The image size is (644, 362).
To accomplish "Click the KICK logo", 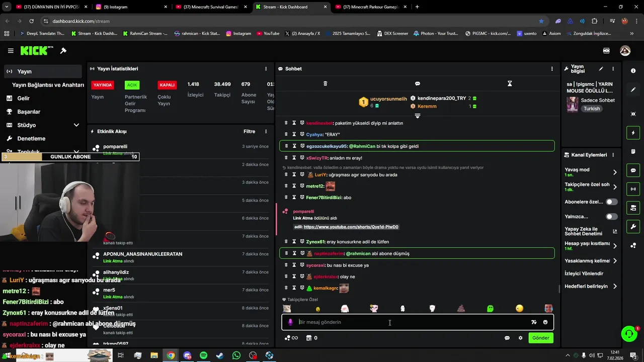I will [37, 51].
